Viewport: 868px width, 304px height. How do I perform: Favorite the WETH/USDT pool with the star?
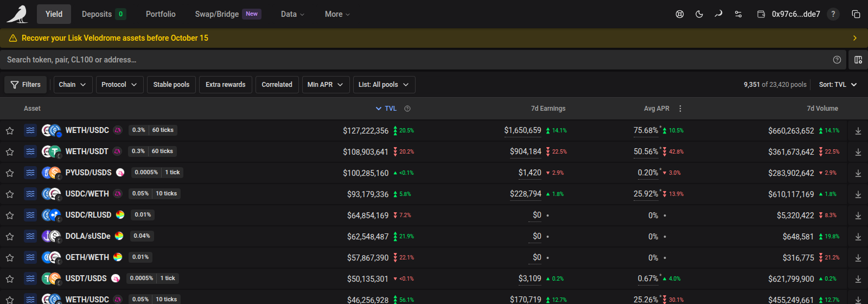(10, 152)
